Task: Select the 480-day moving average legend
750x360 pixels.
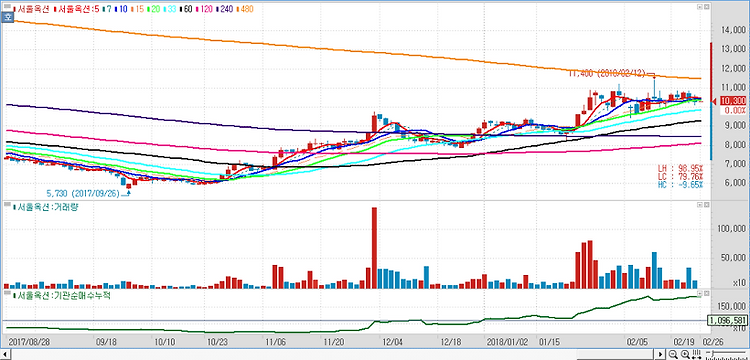Action: [245, 9]
